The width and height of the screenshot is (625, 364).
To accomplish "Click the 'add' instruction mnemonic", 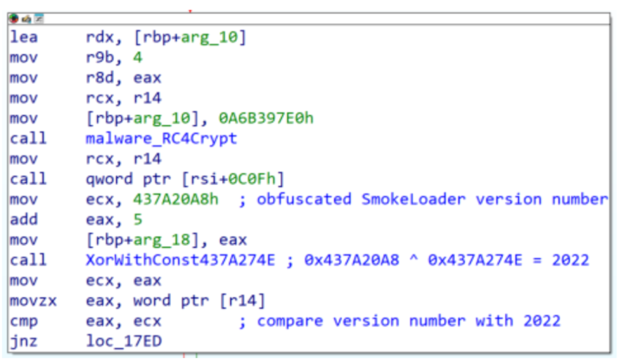I will [23, 220].
